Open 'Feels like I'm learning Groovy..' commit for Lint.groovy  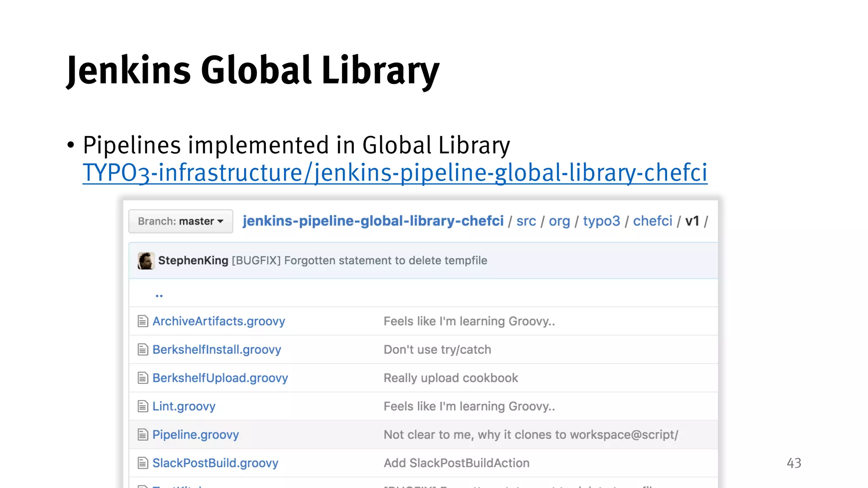[469, 407]
